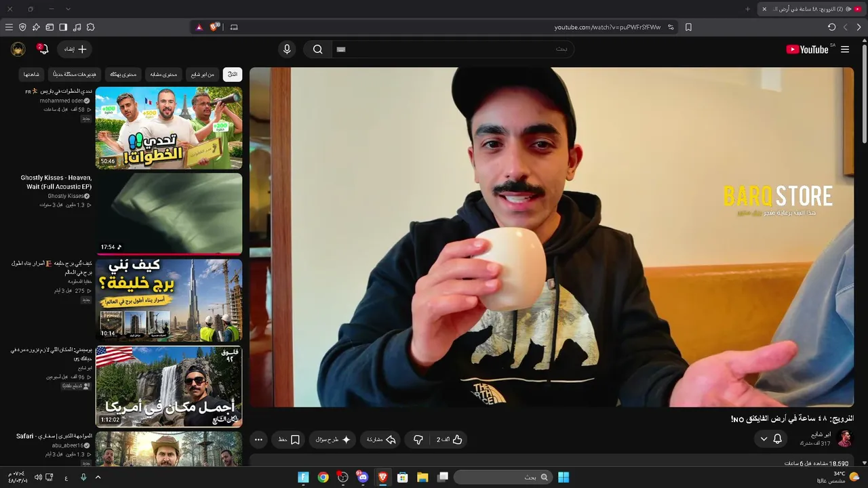The image size is (868, 488).
Task: Open the Paris steps challenge thumbnail
Action: pos(169,127)
